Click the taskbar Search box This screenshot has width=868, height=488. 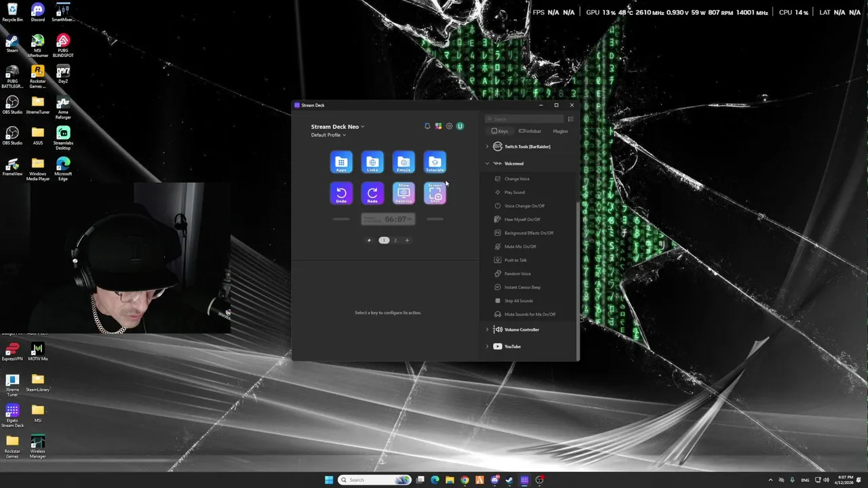tap(375, 480)
